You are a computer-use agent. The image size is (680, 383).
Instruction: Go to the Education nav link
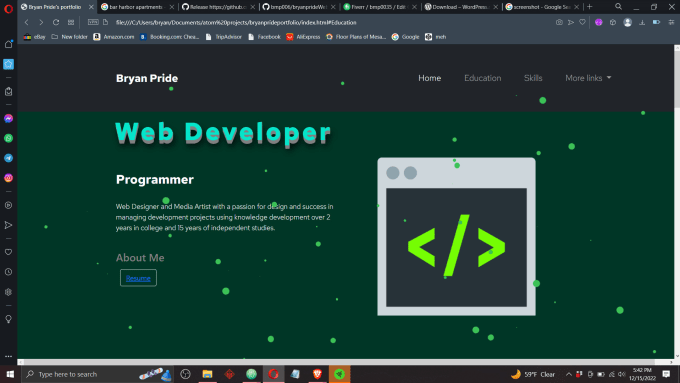[x=483, y=78]
